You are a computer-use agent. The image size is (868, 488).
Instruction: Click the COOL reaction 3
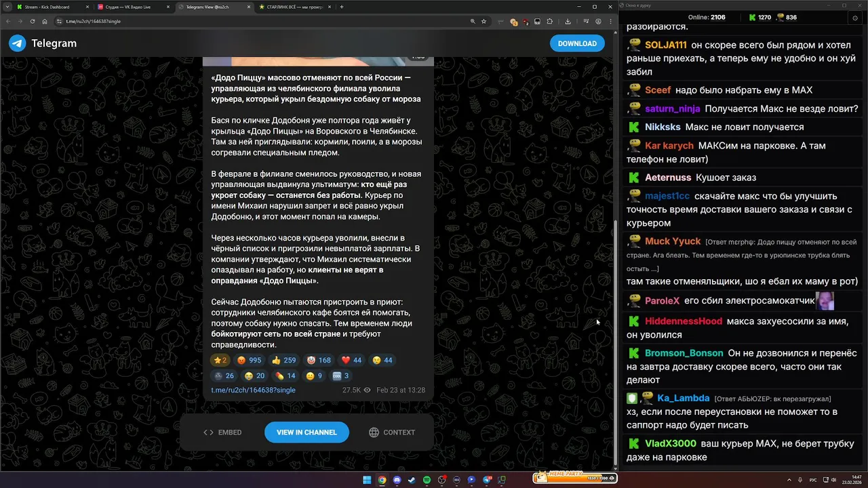coord(341,376)
